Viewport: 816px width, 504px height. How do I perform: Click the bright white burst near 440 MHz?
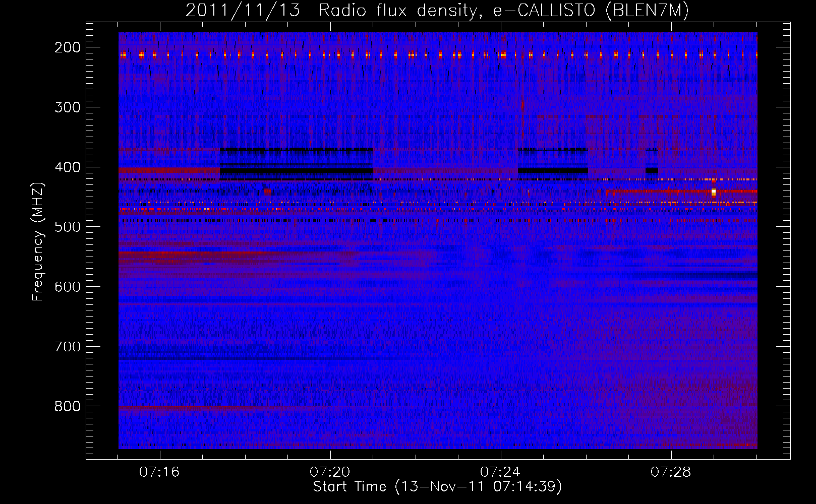(714, 192)
